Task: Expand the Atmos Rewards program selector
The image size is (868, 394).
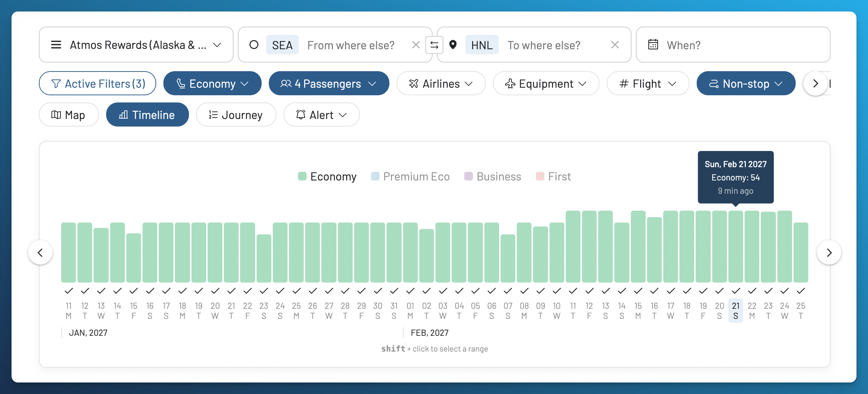Action: click(136, 45)
